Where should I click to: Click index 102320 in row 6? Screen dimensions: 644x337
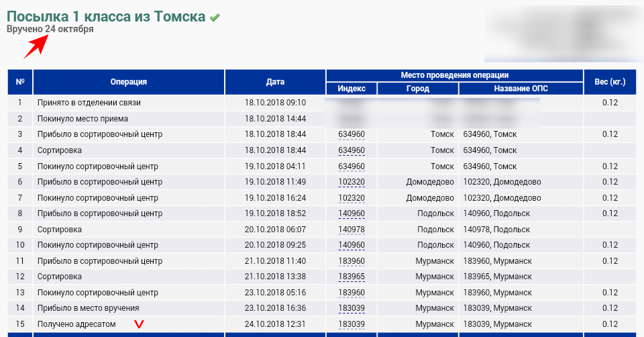point(352,182)
